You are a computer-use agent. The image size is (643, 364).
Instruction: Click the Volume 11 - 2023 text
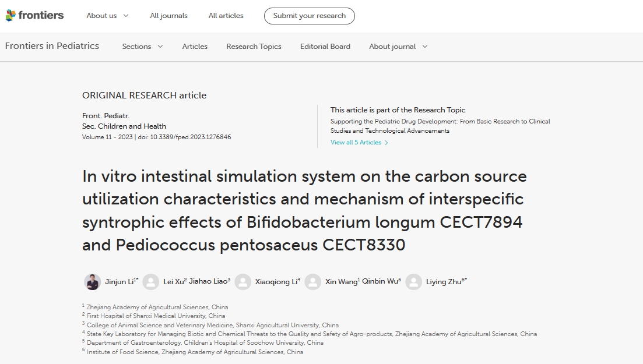click(107, 137)
